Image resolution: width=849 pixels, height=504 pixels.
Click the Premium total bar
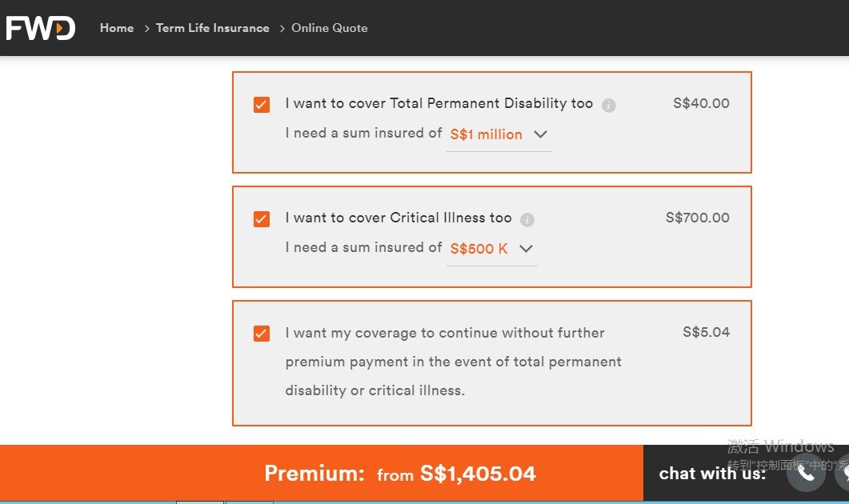tap(400, 474)
